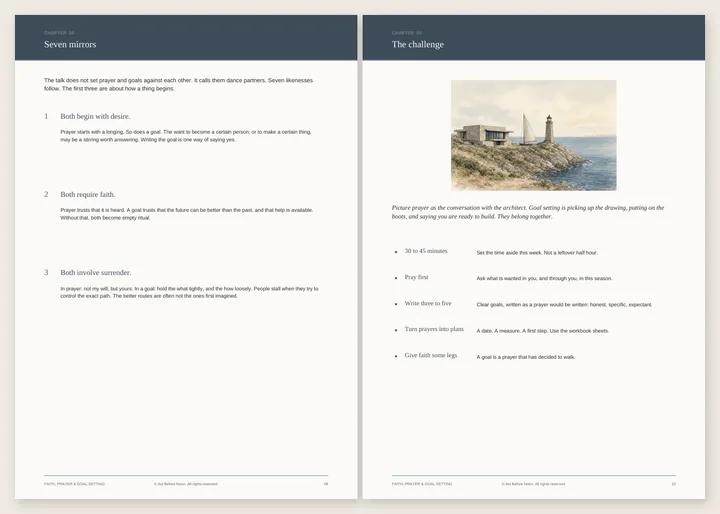The height and width of the screenshot is (514, 720).
Task: Click the heading 'Both involve surrender.'
Action: click(96, 273)
